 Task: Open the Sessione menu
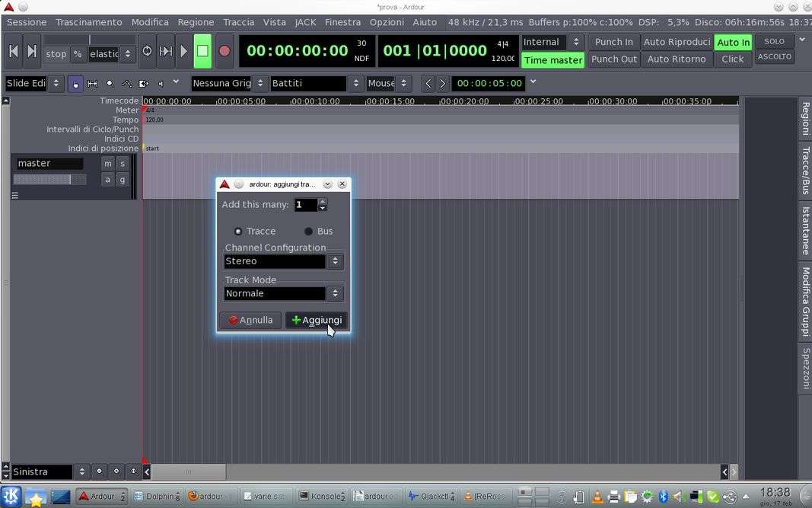coord(27,22)
